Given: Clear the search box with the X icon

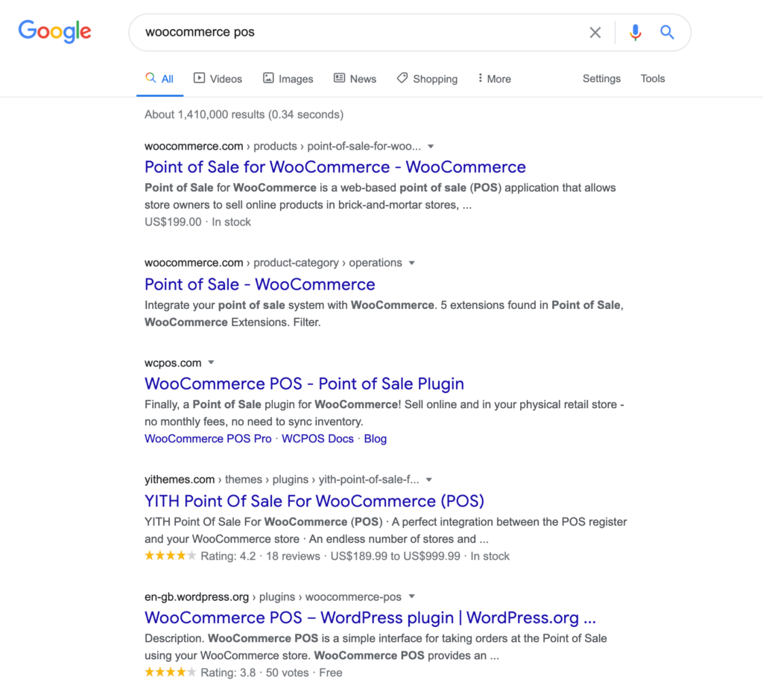Looking at the screenshot, I should point(595,32).
